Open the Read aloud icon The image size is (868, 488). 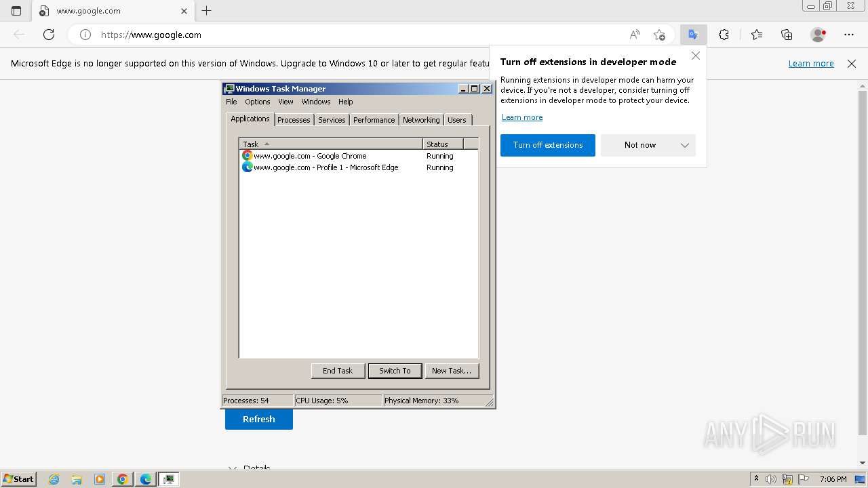point(635,35)
